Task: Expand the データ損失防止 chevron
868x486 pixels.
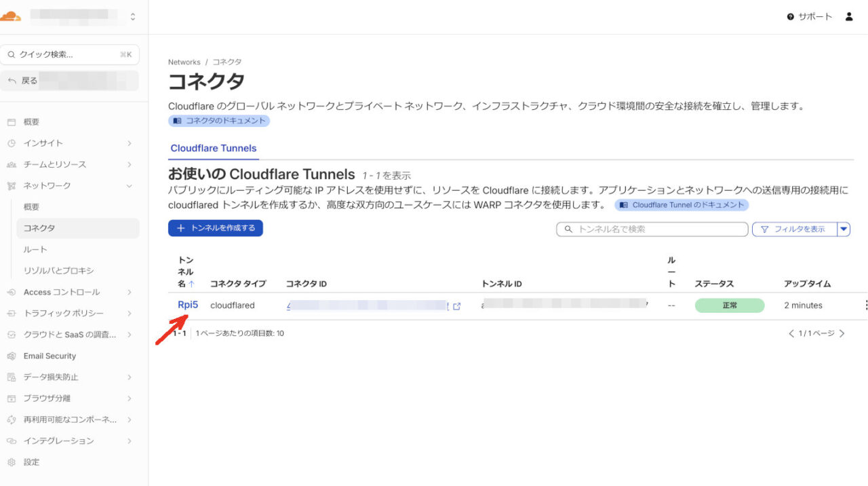Action: tap(130, 377)
